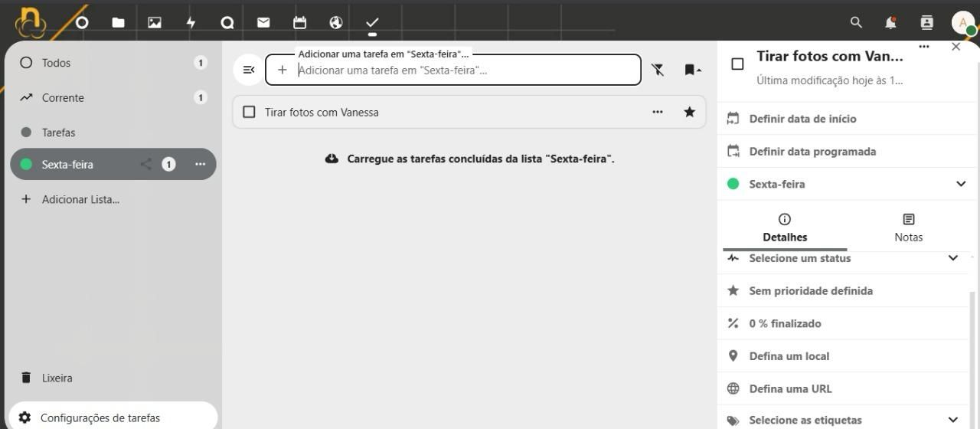Viewport: 980px width, 429px height.
Task: Open the Talk app icon
Action: [x=227, y=23]
